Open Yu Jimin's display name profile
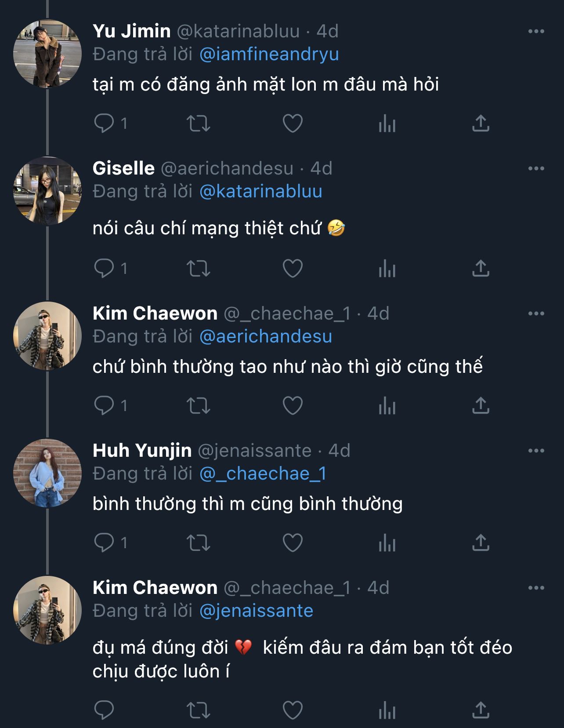Screen dimensions: 564x728 pyautogui.click(x=131, y=31)
